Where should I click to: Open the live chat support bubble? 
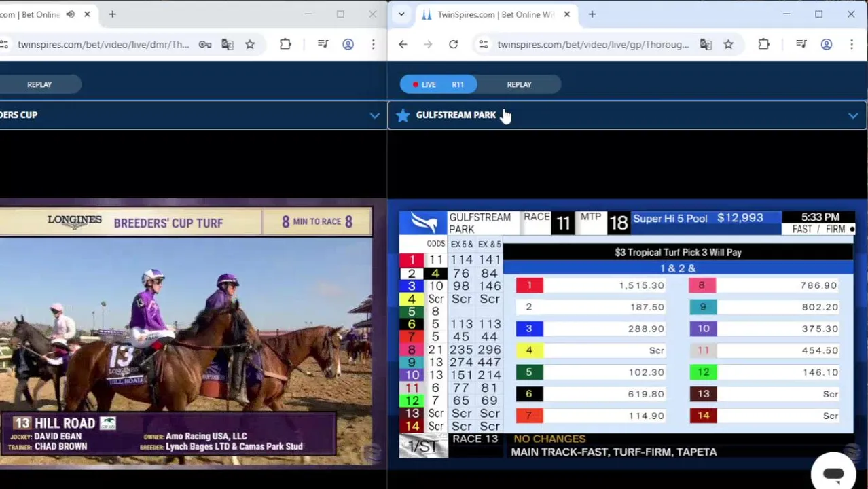(x=833, y=473)
